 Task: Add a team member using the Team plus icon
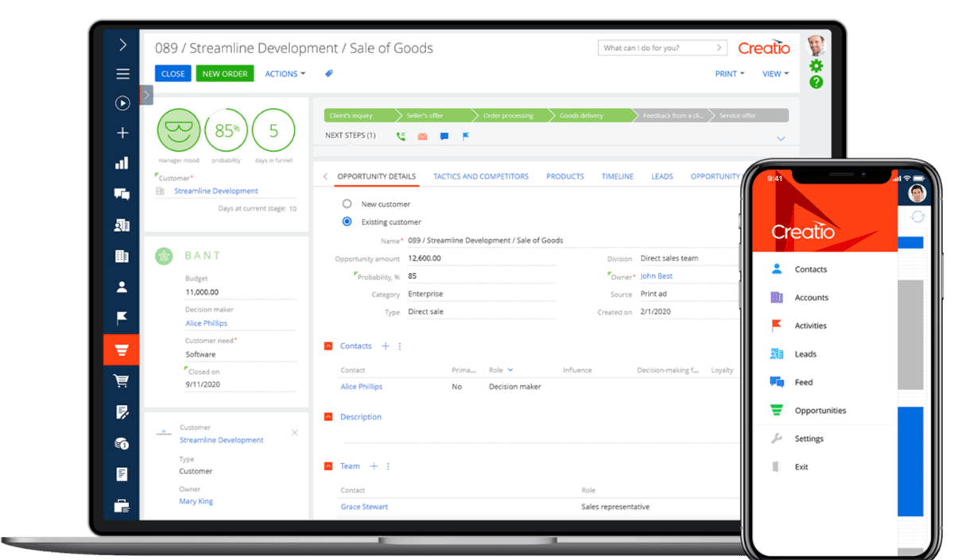(374, 466)
